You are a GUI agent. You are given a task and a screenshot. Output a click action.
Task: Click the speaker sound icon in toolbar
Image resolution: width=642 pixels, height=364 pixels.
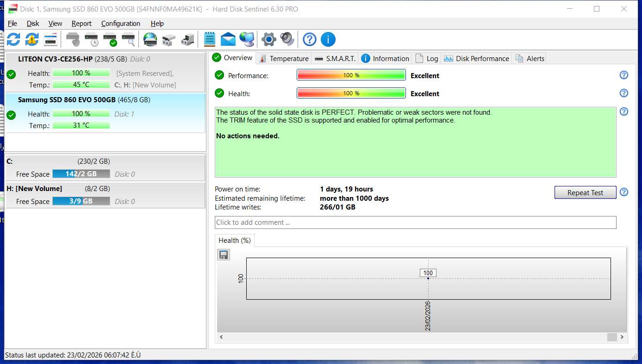click(287, 40)
